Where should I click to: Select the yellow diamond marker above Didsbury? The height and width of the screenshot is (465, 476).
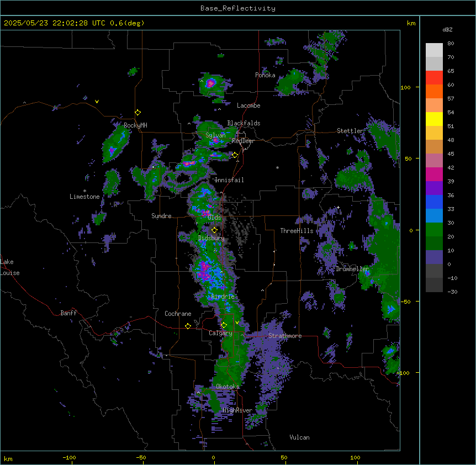[x=215, y=230]
